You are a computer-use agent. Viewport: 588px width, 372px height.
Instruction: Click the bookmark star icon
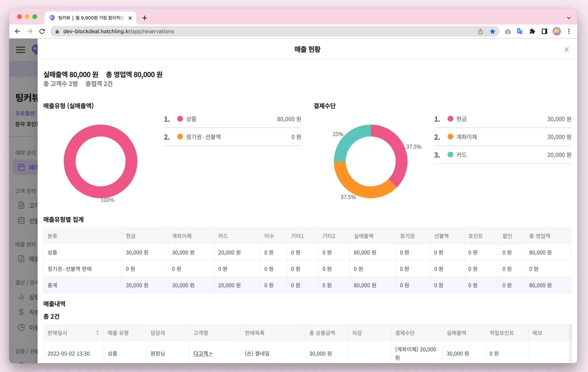coord(492,31)
